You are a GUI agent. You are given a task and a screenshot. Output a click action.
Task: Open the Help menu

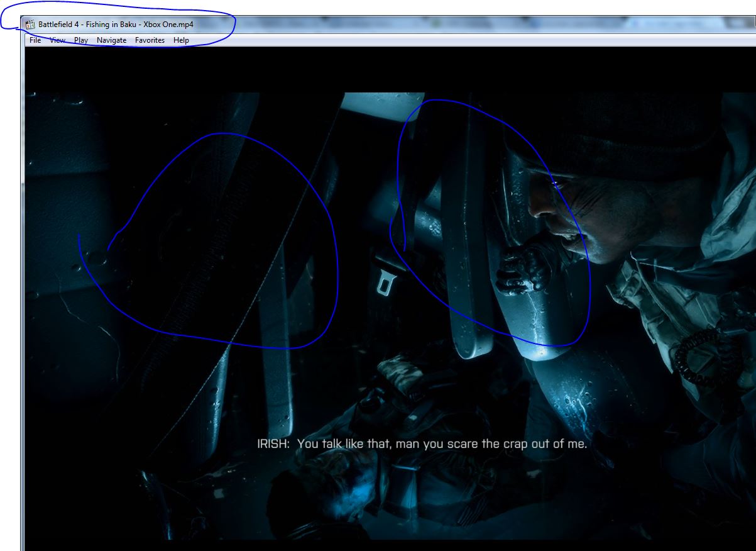tap(182, 40)
